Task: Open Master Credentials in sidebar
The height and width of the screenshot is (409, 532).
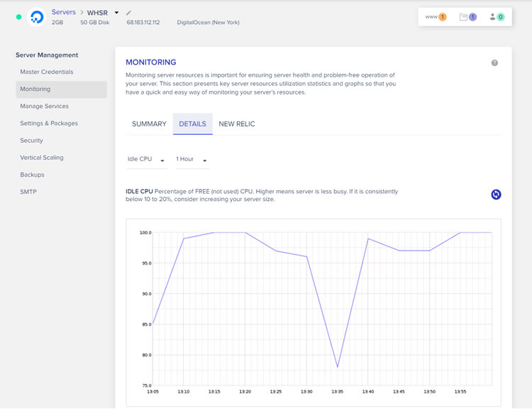Action: pyautogui.click(x=47, y=72)
